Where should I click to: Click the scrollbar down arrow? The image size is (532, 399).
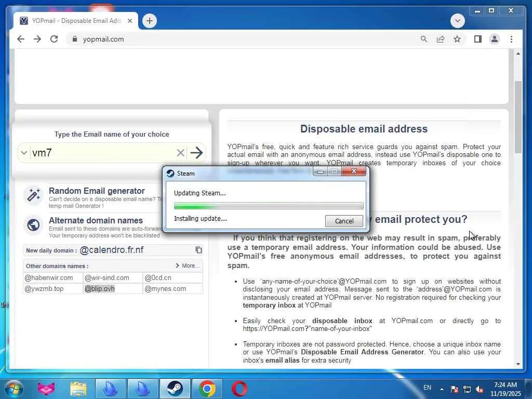point(518,364)
